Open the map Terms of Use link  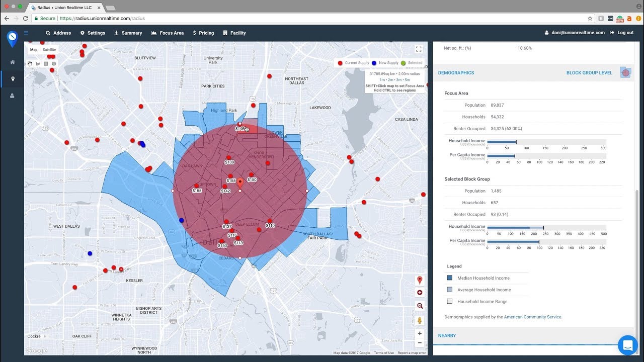pos(384,353)
